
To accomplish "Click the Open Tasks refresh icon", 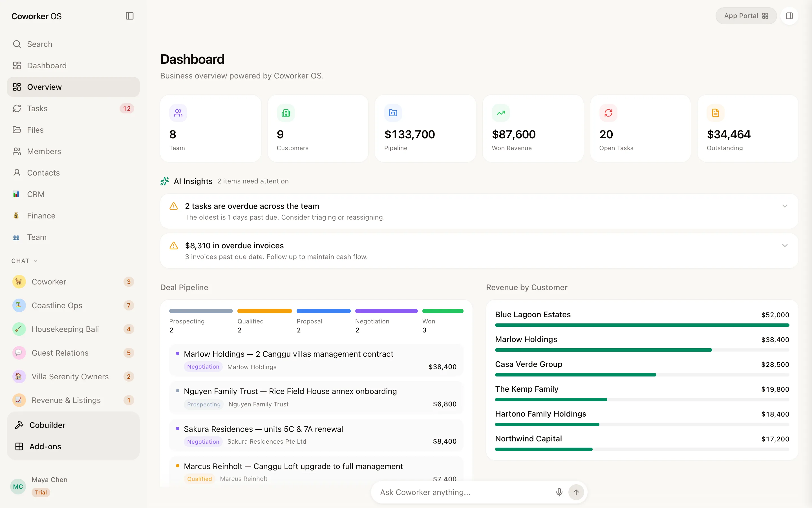I will 608,113.
